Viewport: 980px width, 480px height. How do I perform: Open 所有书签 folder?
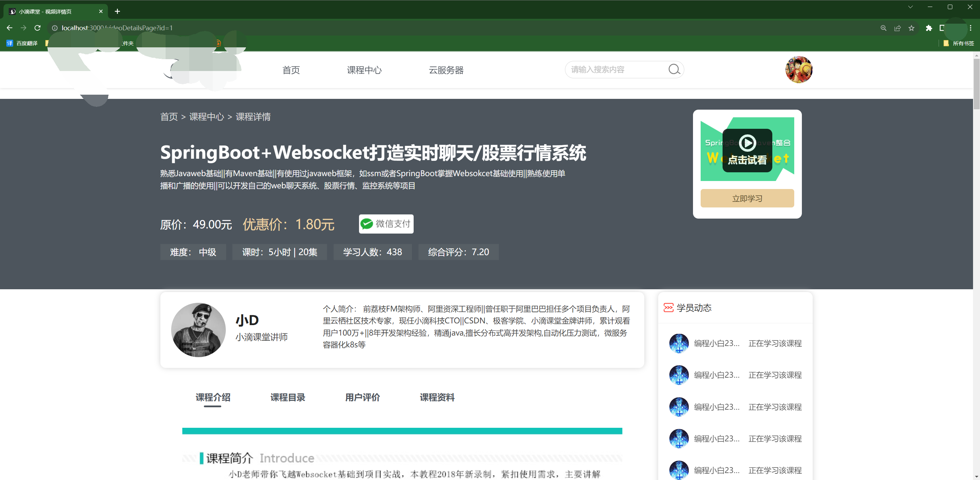[x=959, y=43]
